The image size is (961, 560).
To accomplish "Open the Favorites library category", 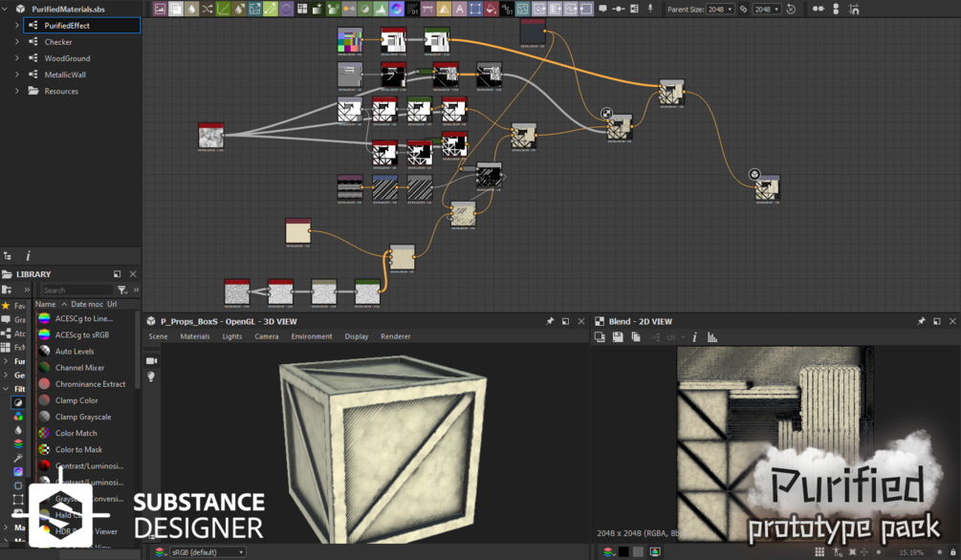I will pos(13,305).
